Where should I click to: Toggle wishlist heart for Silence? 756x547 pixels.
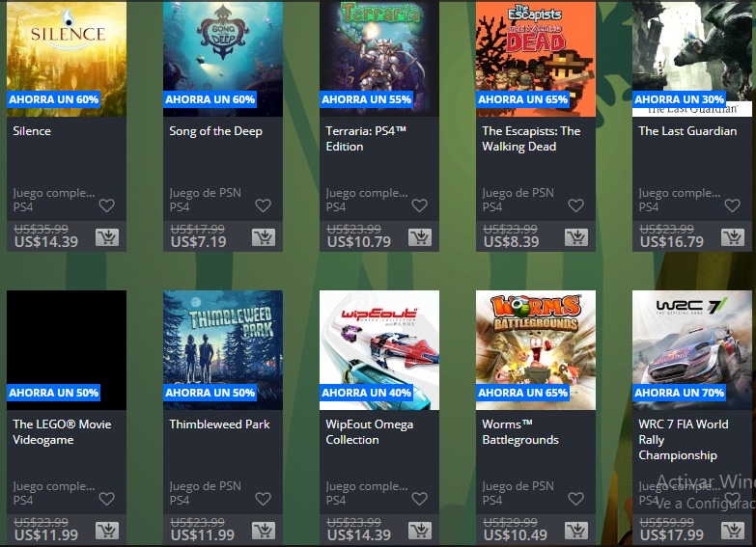106,205
